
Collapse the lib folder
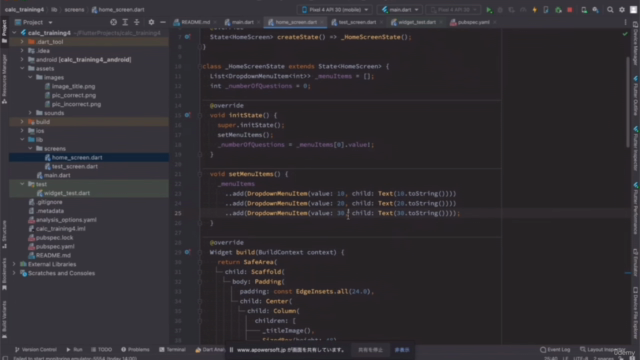(x=22, y=140)
